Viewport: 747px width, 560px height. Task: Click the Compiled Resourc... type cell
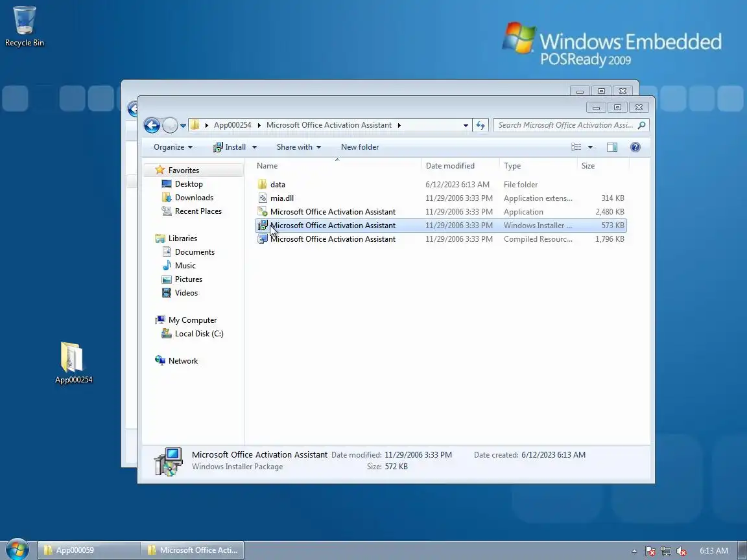(538, 239)
